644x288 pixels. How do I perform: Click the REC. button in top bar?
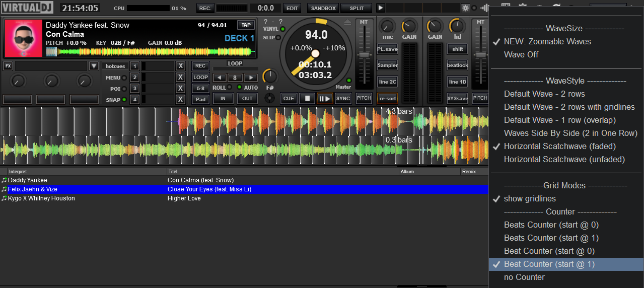pyautogui.click(x=205, y=8)
